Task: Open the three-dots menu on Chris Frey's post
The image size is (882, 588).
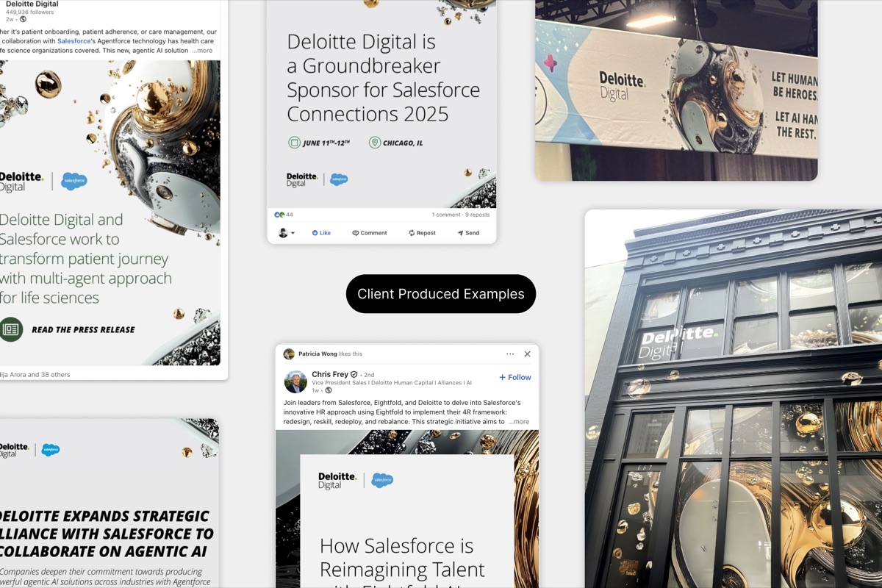Action: click(510, 354)
